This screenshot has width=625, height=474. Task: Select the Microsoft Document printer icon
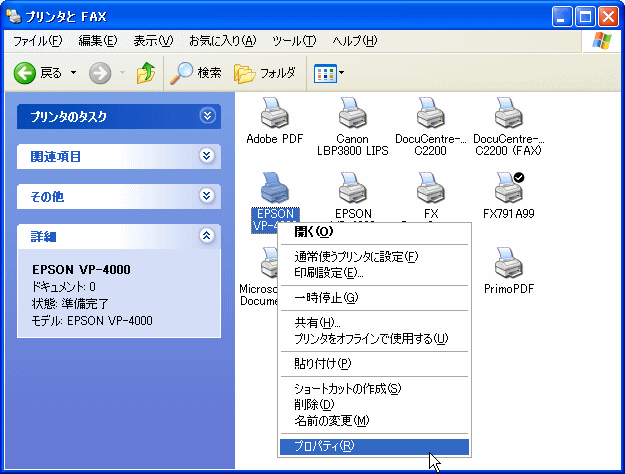click(x=269, y=263)
